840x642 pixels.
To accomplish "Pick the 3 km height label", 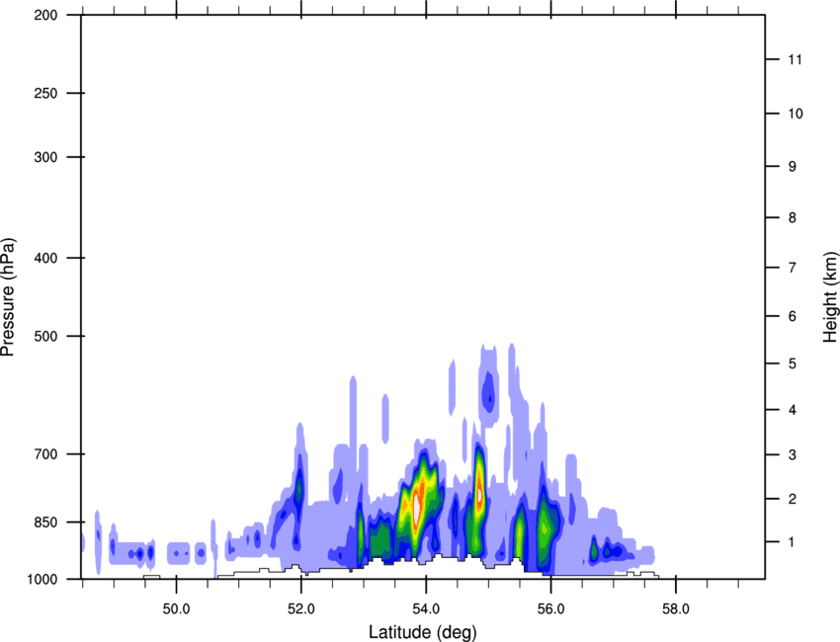I will coord(793,455).
